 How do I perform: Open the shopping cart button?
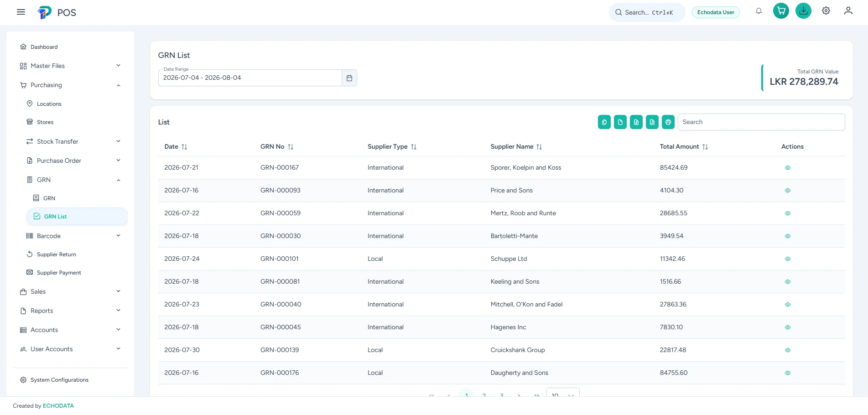pos(781,11)
